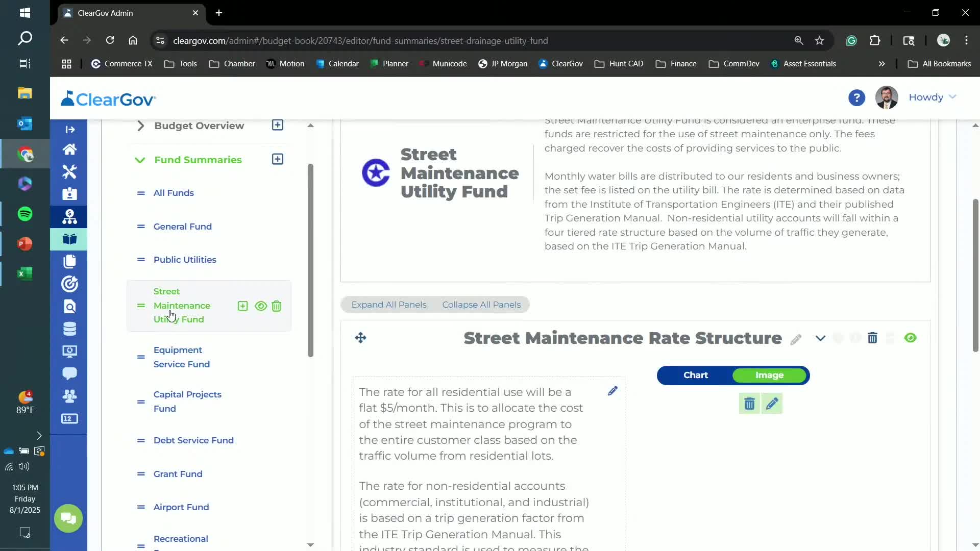Screen dimensions: 980x551
Task: Select General Fund in the sidebar
Action: click(182, 226)
